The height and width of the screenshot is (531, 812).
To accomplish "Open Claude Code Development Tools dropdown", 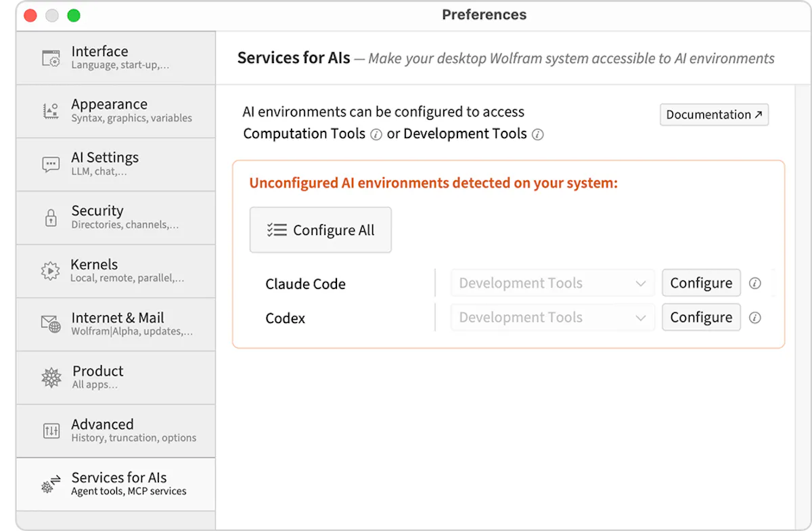I will click(x=553, y=283).
